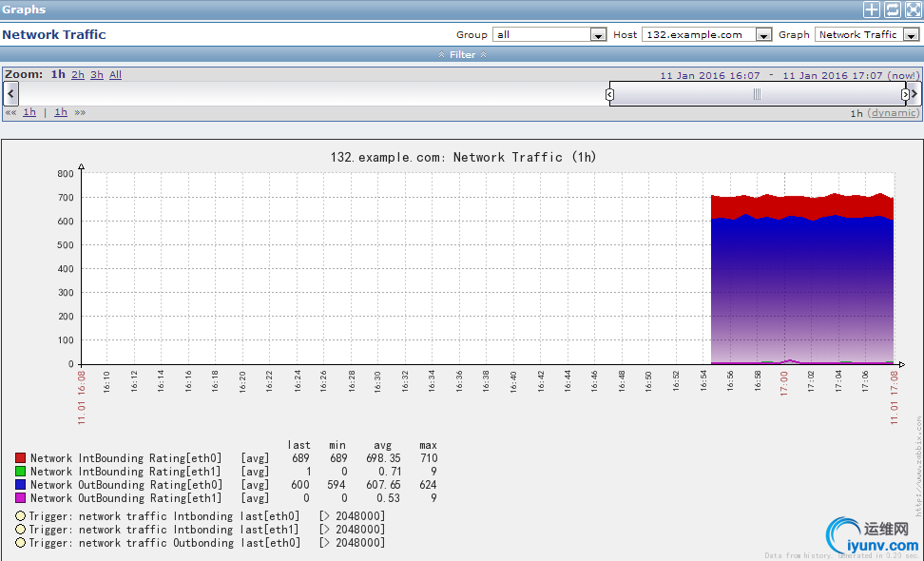
Task: Set zoom to 3h
Action: click(x=97, y=74)
